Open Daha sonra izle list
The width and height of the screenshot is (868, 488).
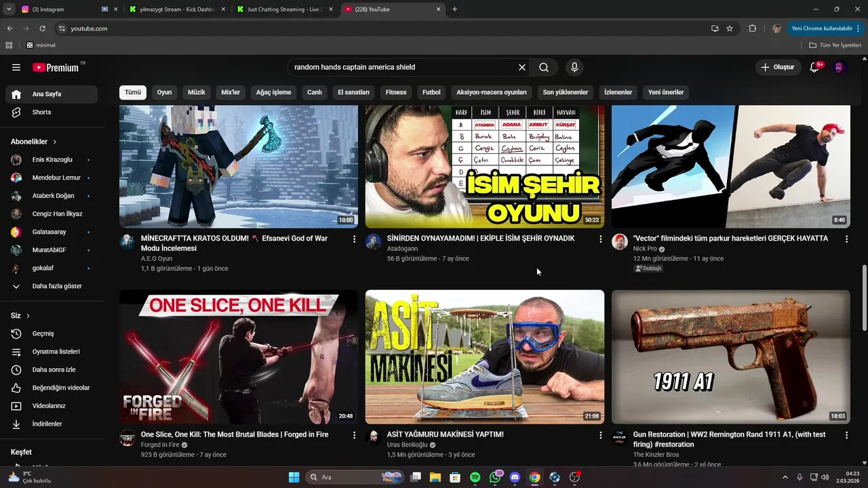pos(52,370)
